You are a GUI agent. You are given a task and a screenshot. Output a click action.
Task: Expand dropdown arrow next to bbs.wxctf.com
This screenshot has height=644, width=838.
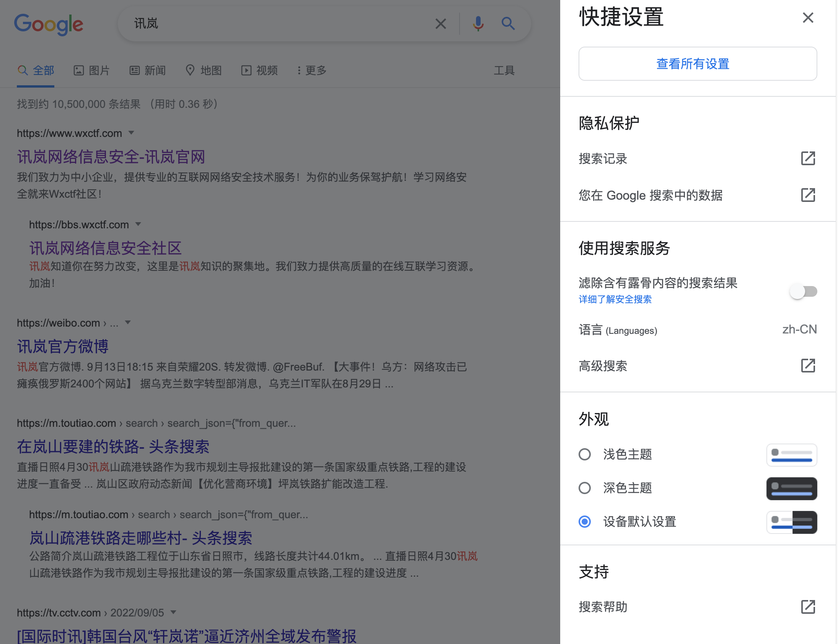point(138,224)
